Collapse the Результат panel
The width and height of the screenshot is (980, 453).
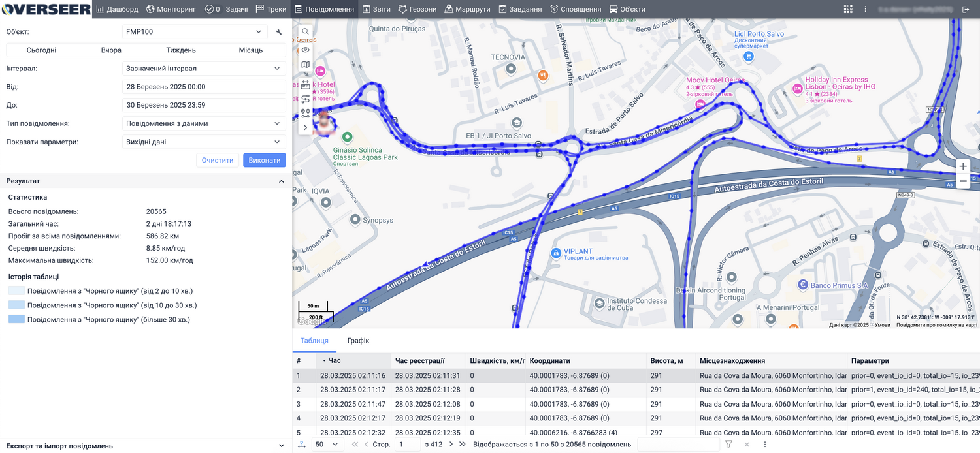[282, 181]
